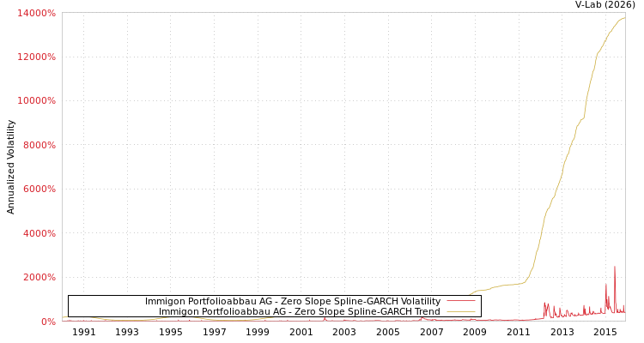Click the Spline-GARCH Trend legend entry

click(x=300, y=311)
